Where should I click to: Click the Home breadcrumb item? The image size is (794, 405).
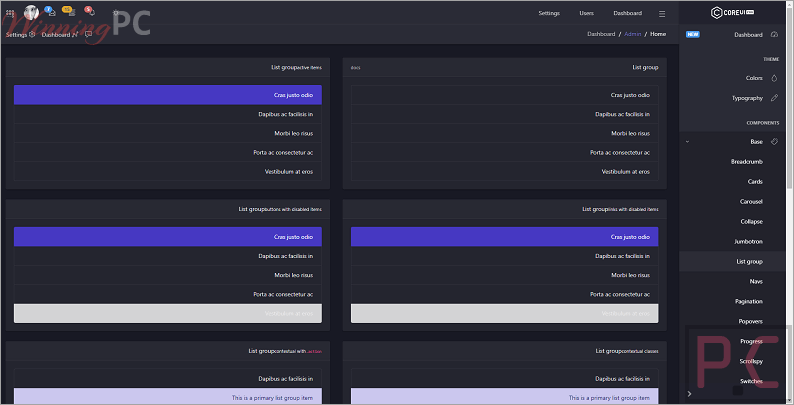click(x=658, y=34)
